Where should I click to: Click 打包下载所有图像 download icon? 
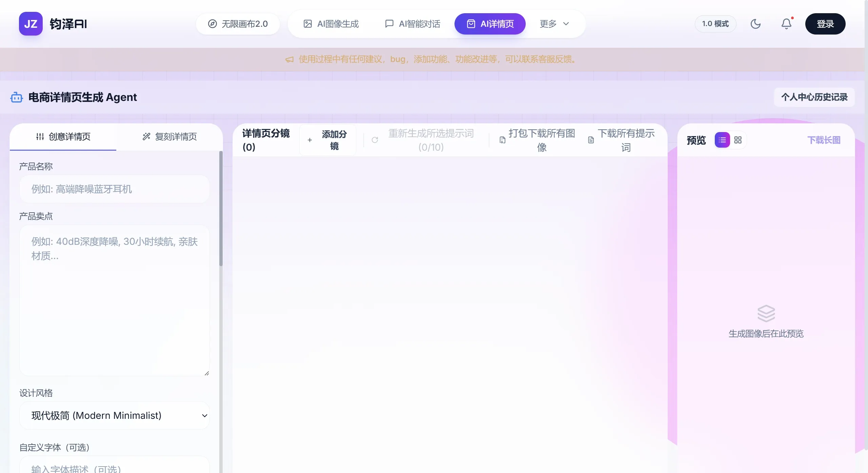(502, 140)
